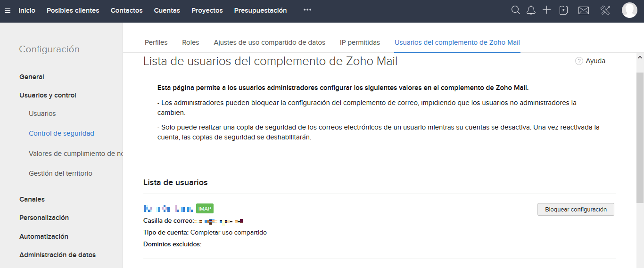644x268 pixels.
Task: Click the Ayuda question mark icon
Action: tap(579, 61)
